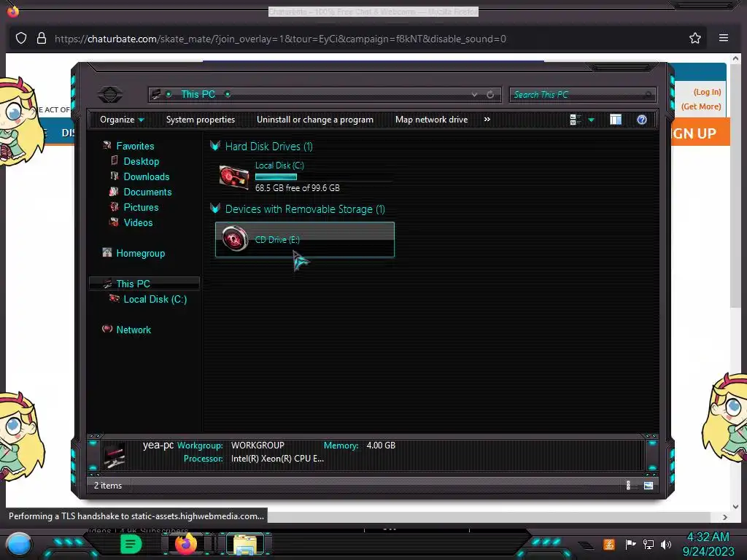Viewport: 747px width, 560px height.
Task: Click Uninstall or change a program
Action: (x=315, y=120)
